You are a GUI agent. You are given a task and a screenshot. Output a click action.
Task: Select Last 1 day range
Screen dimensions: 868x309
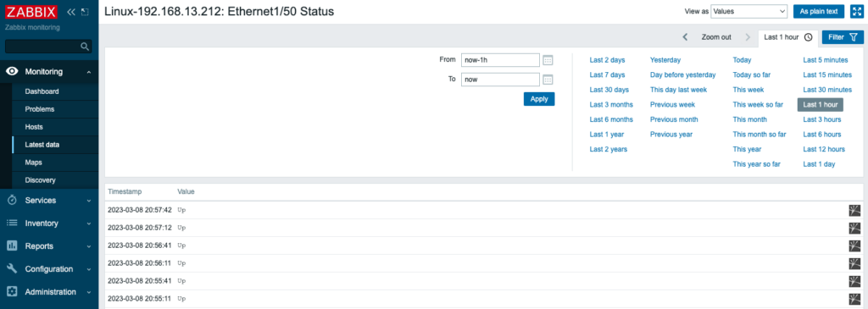(820, 164)
